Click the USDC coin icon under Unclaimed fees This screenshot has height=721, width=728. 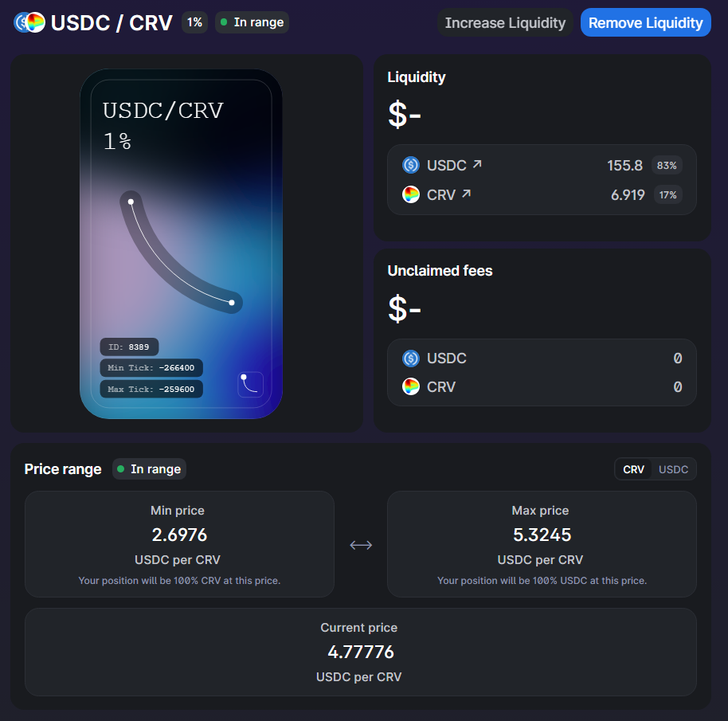(411, 359)
